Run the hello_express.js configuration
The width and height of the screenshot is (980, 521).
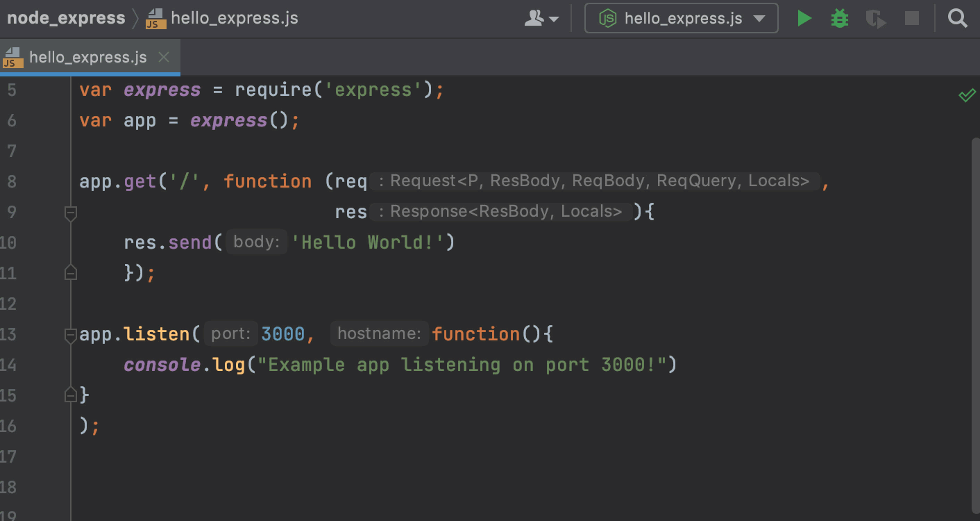pos(804,18)
